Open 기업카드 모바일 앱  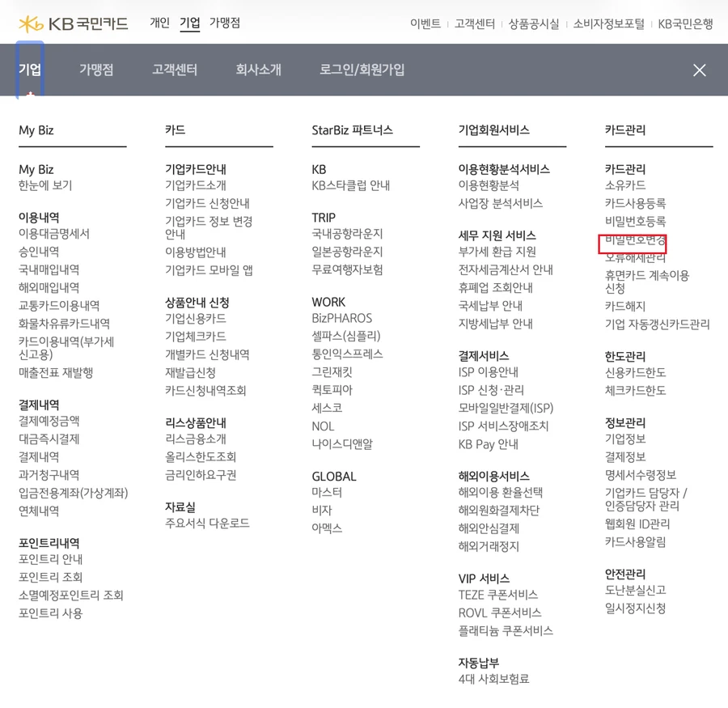209,270
